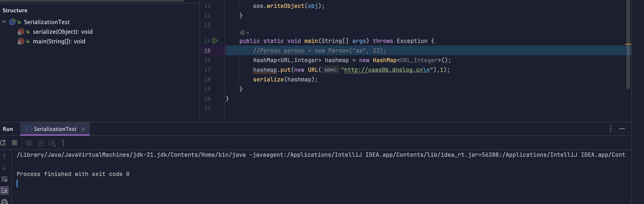Close the SerializationTest run tab

pyautogui.click(x=83, y=129)
